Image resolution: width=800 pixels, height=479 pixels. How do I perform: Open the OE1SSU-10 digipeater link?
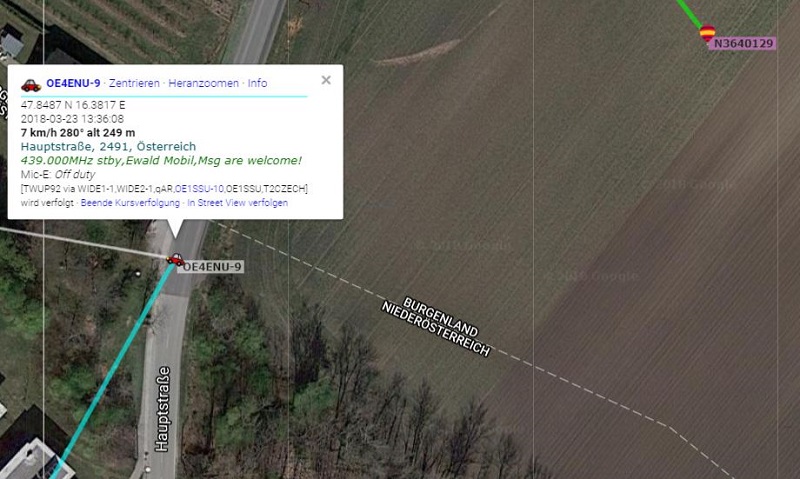click(199, 189)
